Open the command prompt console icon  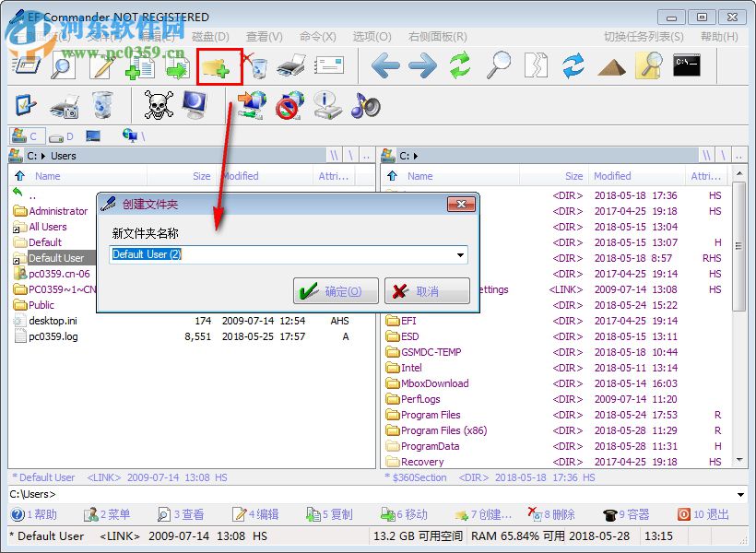[687, 65]
